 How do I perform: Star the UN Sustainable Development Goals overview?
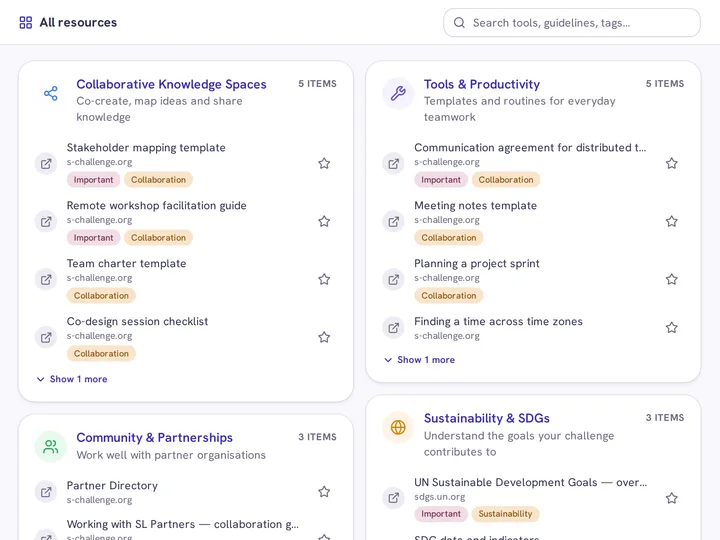(x=672, y=498)
